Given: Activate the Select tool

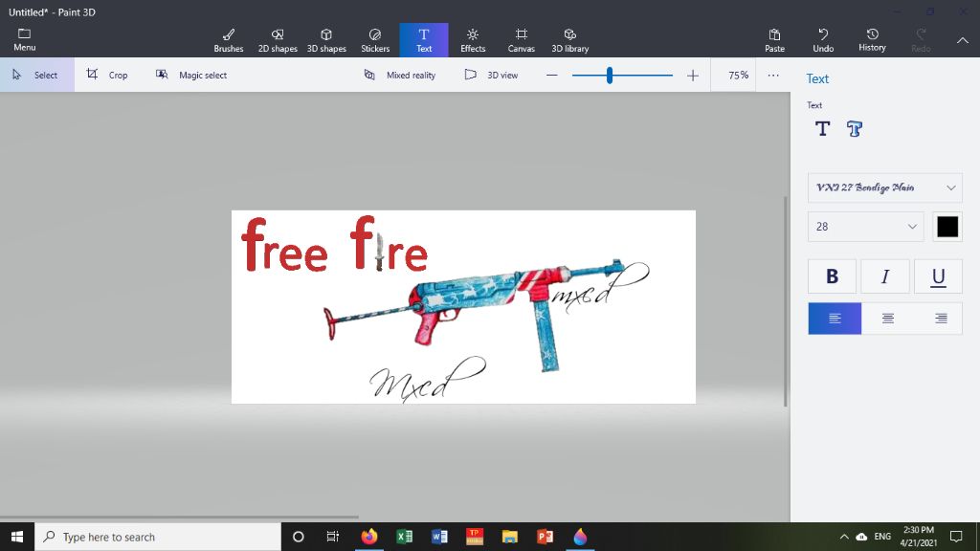Looking at the screenshot, I should tap(37, 75).
